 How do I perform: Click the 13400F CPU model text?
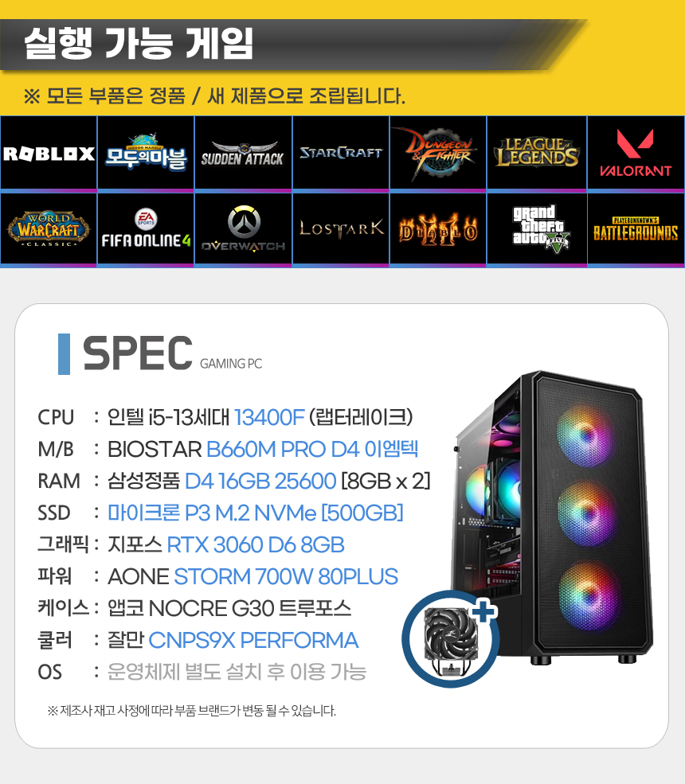tap(269, 418)
